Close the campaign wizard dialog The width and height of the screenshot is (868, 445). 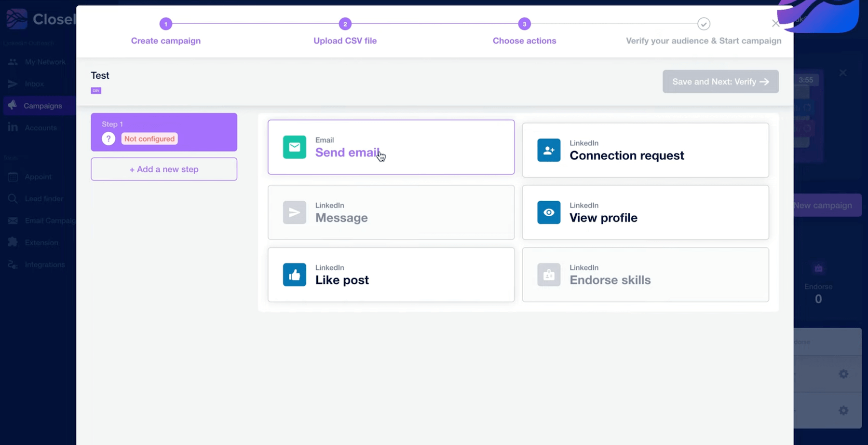coord(775,24)
